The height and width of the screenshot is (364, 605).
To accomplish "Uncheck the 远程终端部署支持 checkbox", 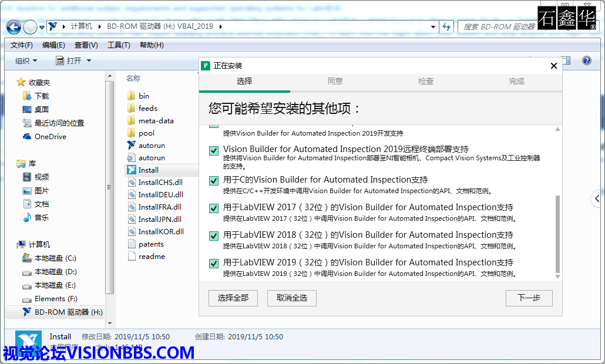I will click(213, 151).
